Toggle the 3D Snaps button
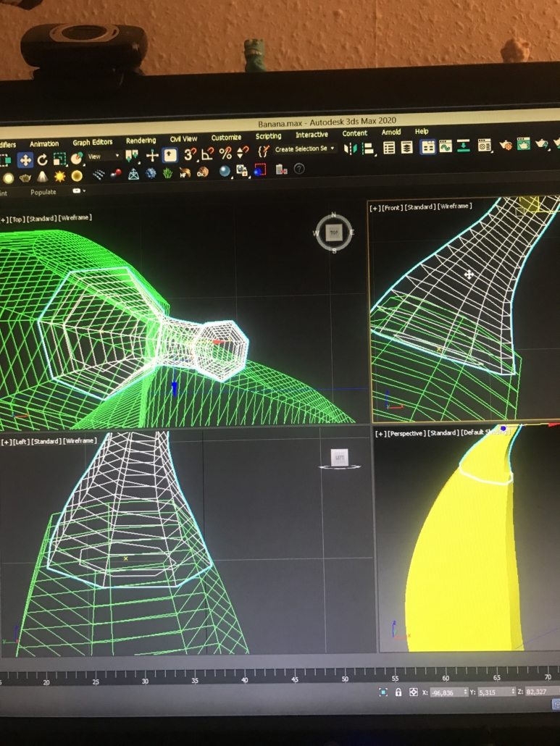This screenshot has width=560, height=746. (x=190, y=154)
